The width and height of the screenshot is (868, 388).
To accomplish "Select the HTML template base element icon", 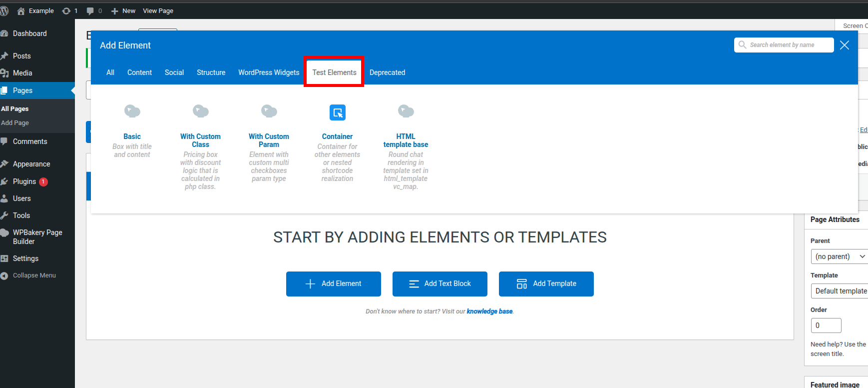I will point(406,111).
